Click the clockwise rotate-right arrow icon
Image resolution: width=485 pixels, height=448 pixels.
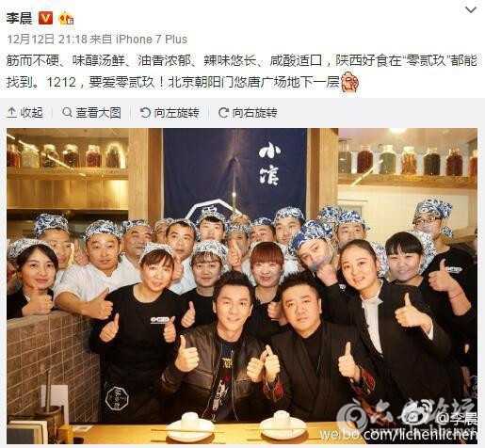point(223,113)
